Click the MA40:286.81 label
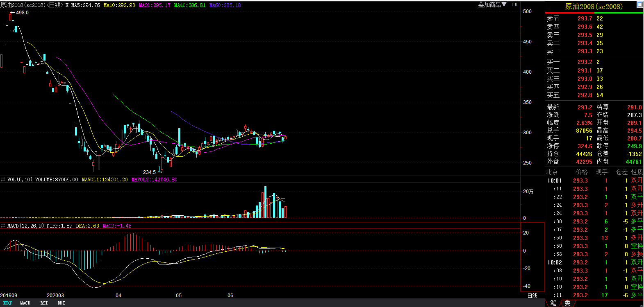The height and width of the screenshot is (307, 644). pos(190,5)
